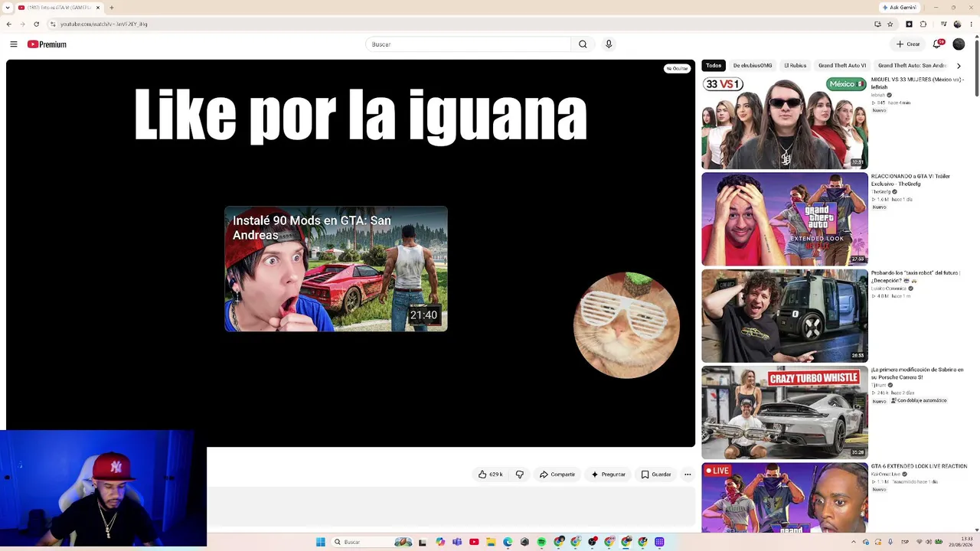Select the 'El Rubius' filter chip
980x551 pixels.
pyautogui.click(x=795, y=66)
